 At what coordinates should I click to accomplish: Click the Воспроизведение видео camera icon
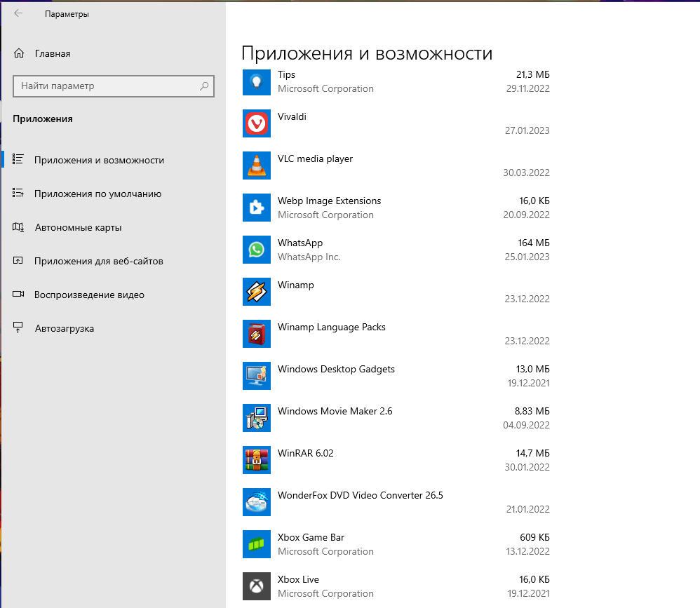coord(18,294)
